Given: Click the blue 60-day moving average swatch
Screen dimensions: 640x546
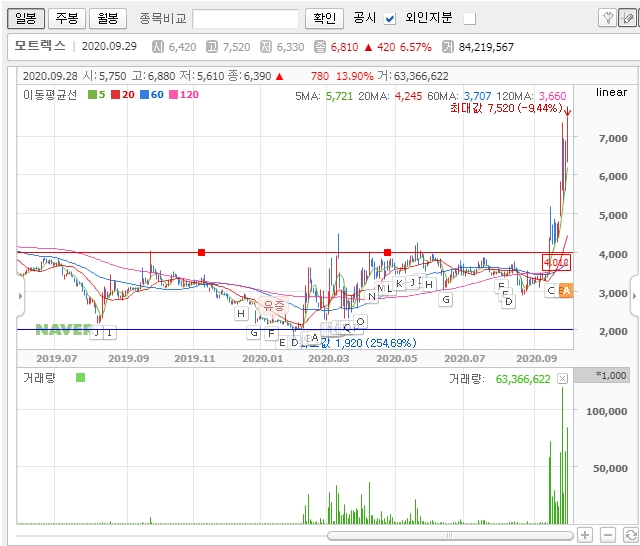Looking at the screenshot, I should click(x=144, y=95).
